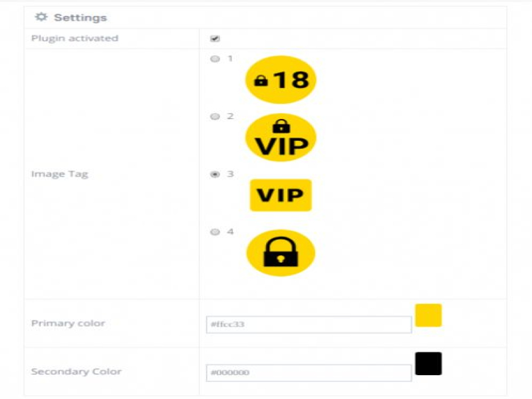
Task: Select the round padlock-only badge image
Action: click(x=281, y=253)
